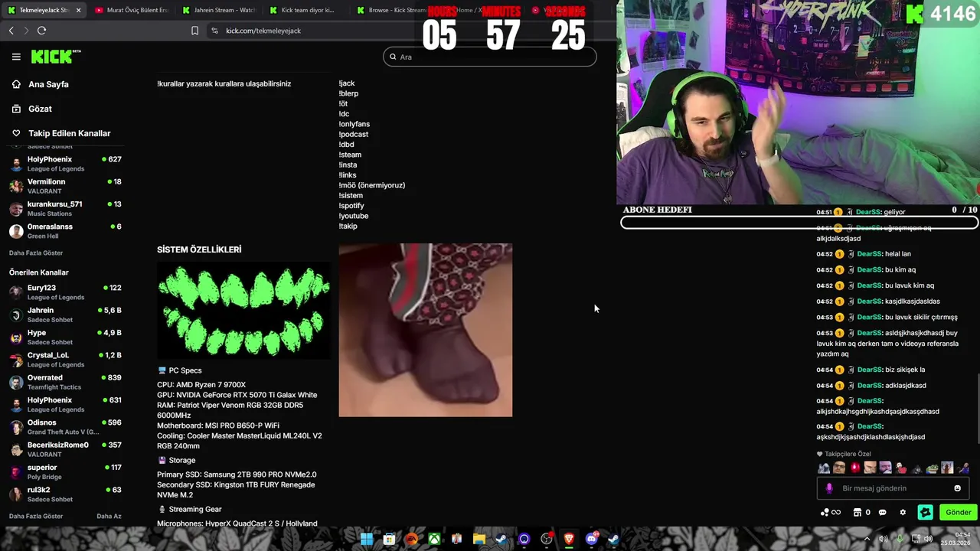Click the green microphone tray icon

click(x=900, y=539)
